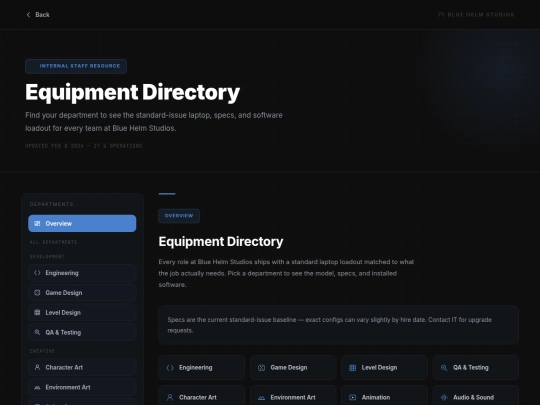Open the Blue Helm Studios brand text
The width and height of the screenshot is (540, 405).
(x=481, y=14)
